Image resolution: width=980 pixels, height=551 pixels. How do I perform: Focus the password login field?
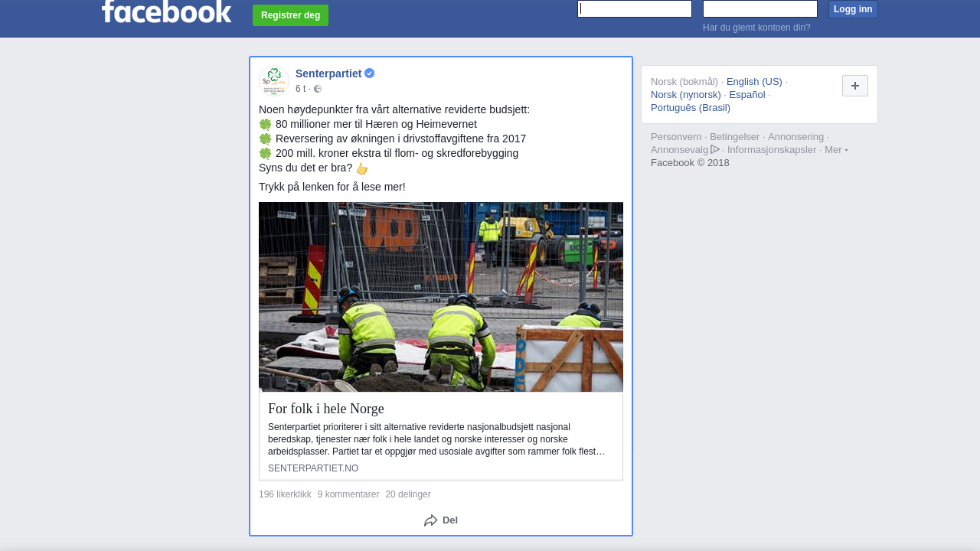[760, 8]
